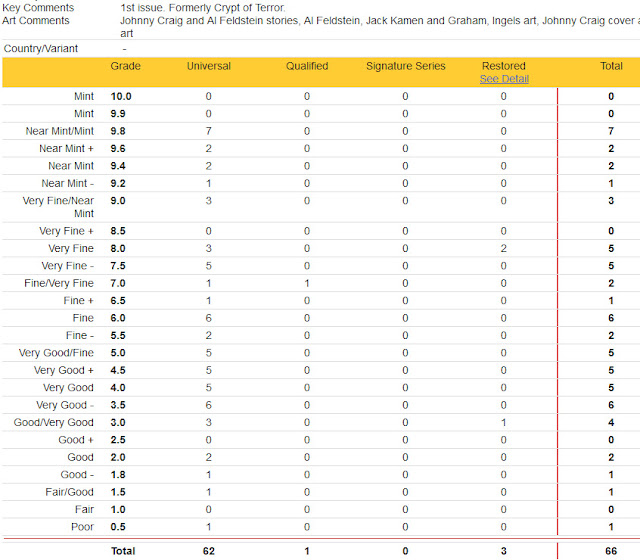
Task: Click the Total column header
Action: pos(611,66)
